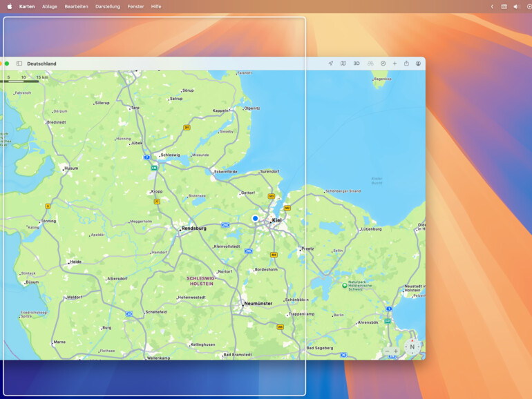Click the Ahrensbök label
The height and width of the screenshot is (399, 532).
pyautogui.click(x=368, y=322)
